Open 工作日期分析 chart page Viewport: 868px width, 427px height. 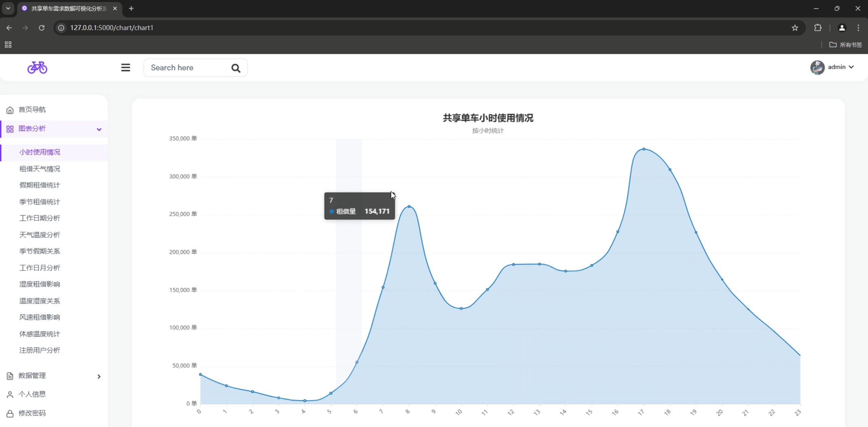click(40, 218)
